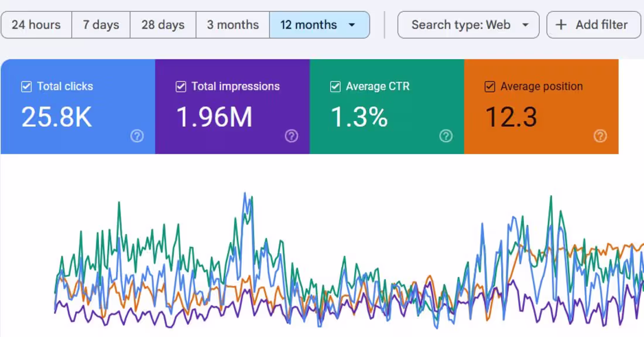Choose the 28 days date range
Screen dimensions: 644x337
(x=163, y=25)
